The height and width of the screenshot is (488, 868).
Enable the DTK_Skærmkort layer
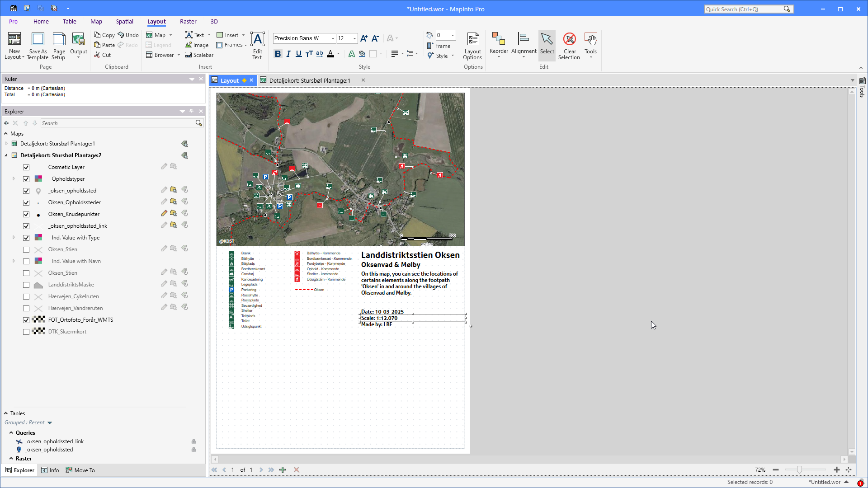[26, 332]
